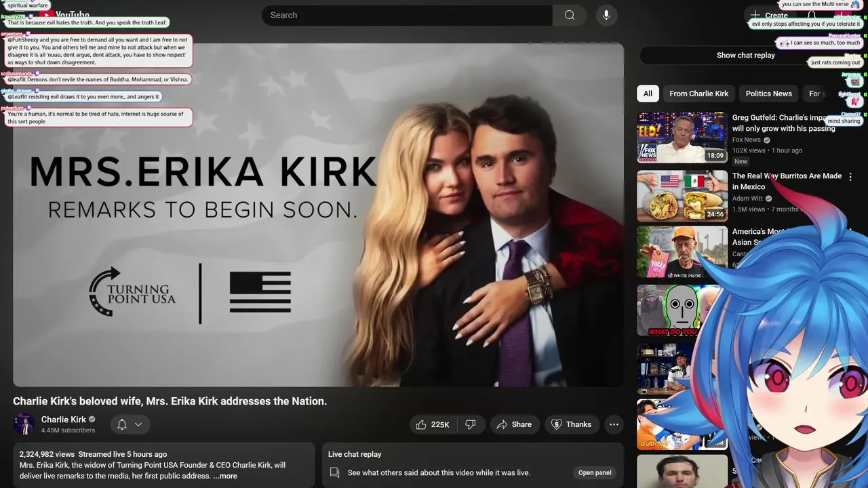
Task: Open more actions three-dot menu
Action: [x=614, y=424]
